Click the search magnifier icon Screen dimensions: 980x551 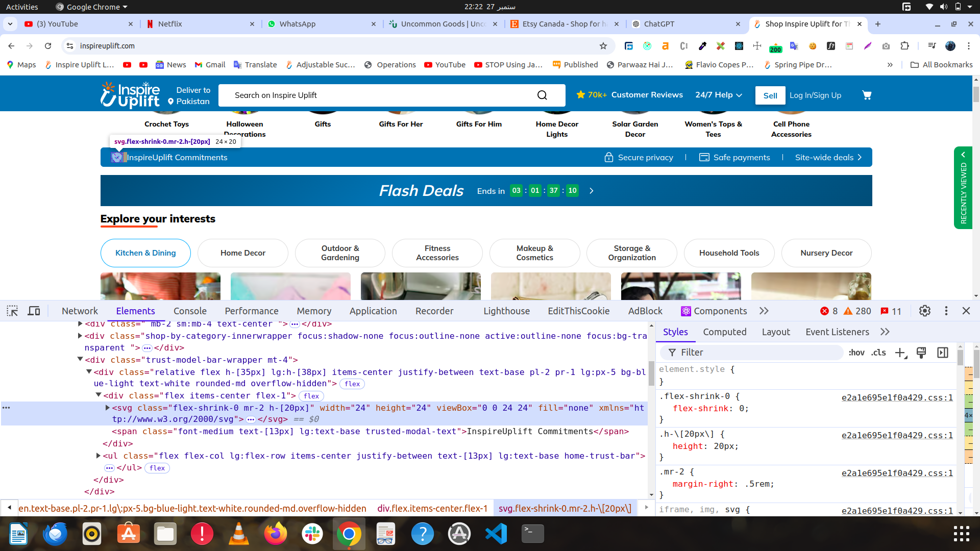coord(542,95)
